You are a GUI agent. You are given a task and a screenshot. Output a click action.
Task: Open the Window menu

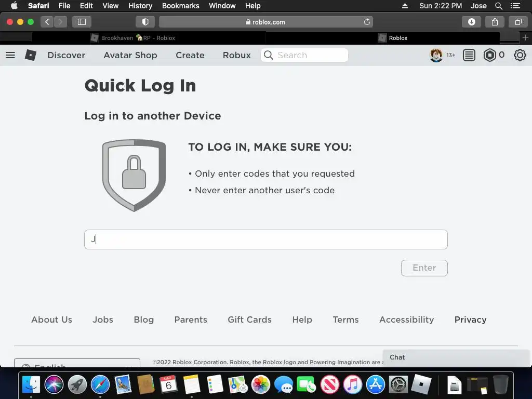(222, 6)
